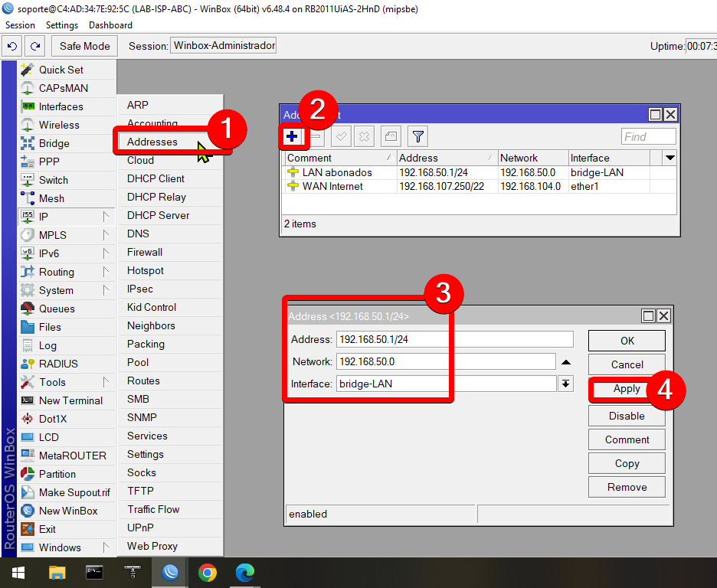Open the Firewall menu entry
The width and height of the screenshot is (717, 588).
(146, 252)
